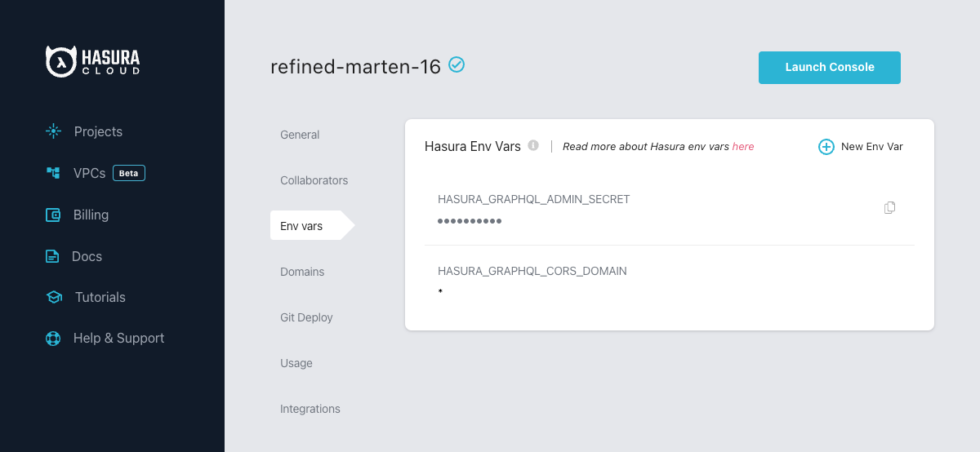Open Help & Support

pyautogui.click(x=118, y=338)
